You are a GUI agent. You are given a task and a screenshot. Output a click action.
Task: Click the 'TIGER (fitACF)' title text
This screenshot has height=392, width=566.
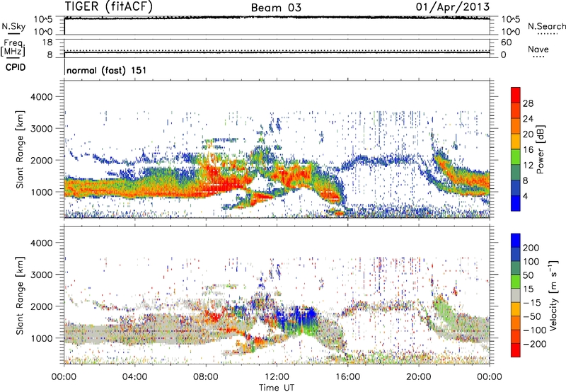109,6
